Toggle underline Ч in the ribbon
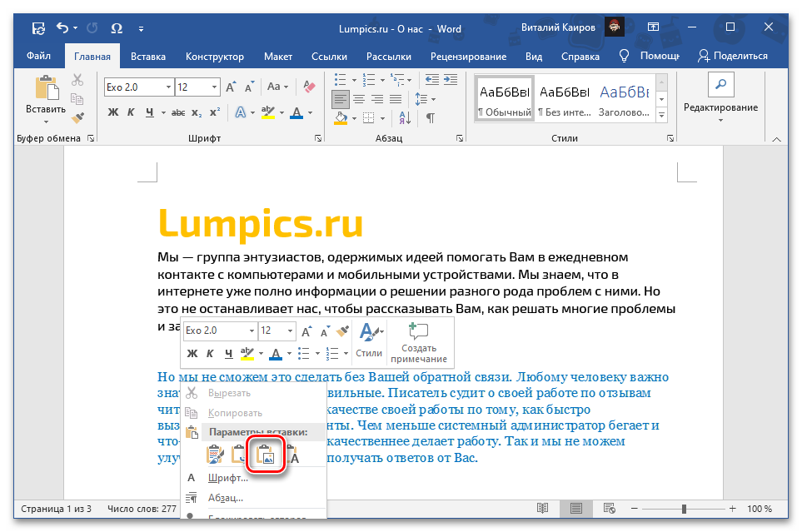Image resolution: width=802 pixels, height=532 pixels. 149,112
